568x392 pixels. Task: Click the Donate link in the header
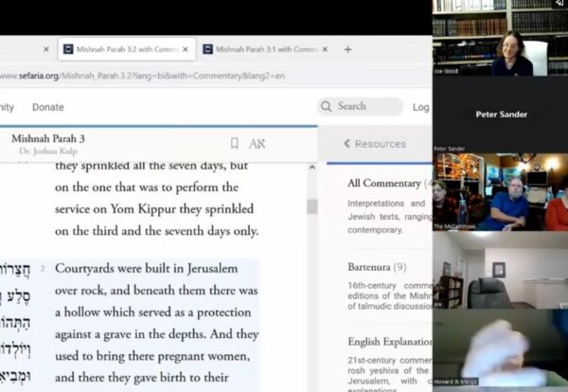48,107
